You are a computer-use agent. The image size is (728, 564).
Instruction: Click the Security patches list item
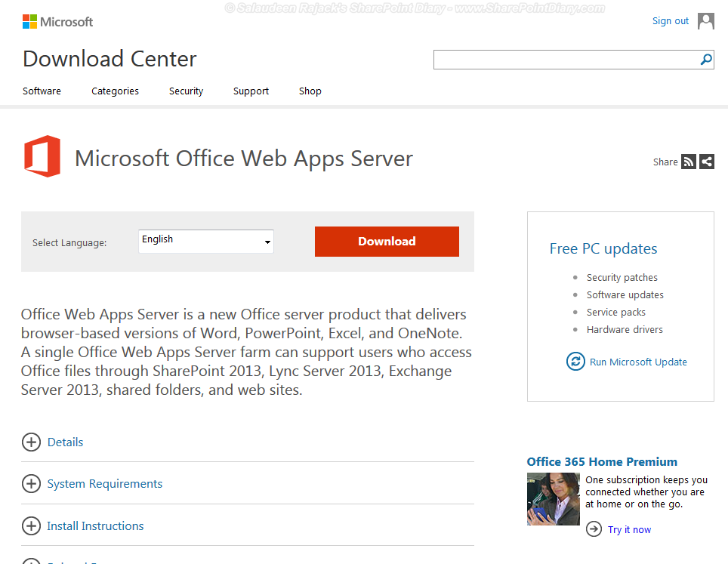tap(622, 278)
